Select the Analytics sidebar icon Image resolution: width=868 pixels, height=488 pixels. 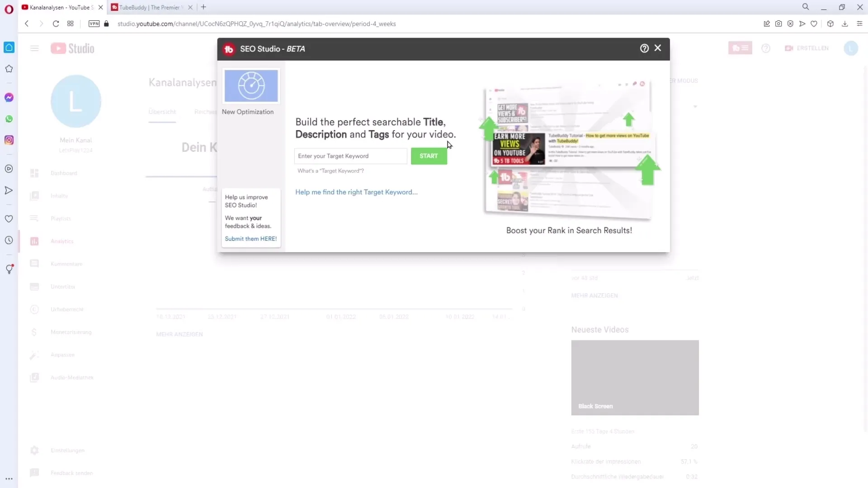(x=34, y=241)
